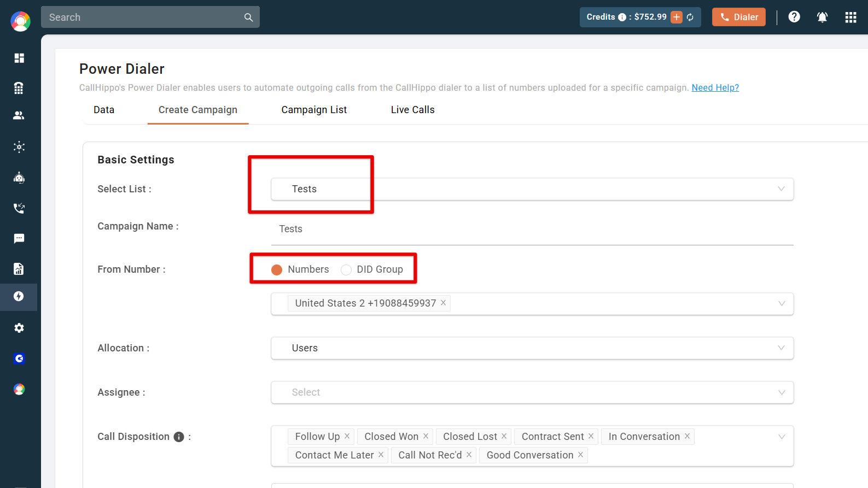The height and width of the screenshot is (488, 868).
Task: Remove the Closed Lost disposition tag
Action: (504, 436)
